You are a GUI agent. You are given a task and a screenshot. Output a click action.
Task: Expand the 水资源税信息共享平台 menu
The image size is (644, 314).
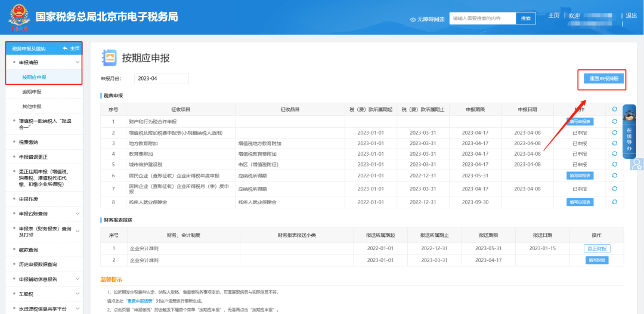(78, 309)
